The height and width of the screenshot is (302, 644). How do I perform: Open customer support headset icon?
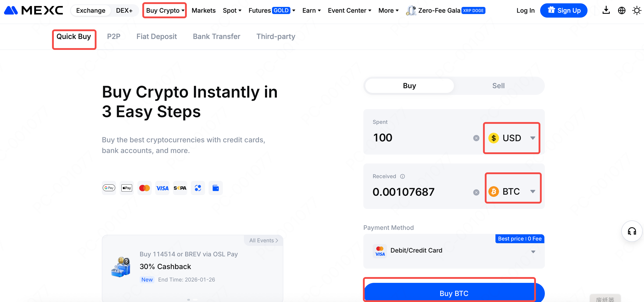click(632, 231)
